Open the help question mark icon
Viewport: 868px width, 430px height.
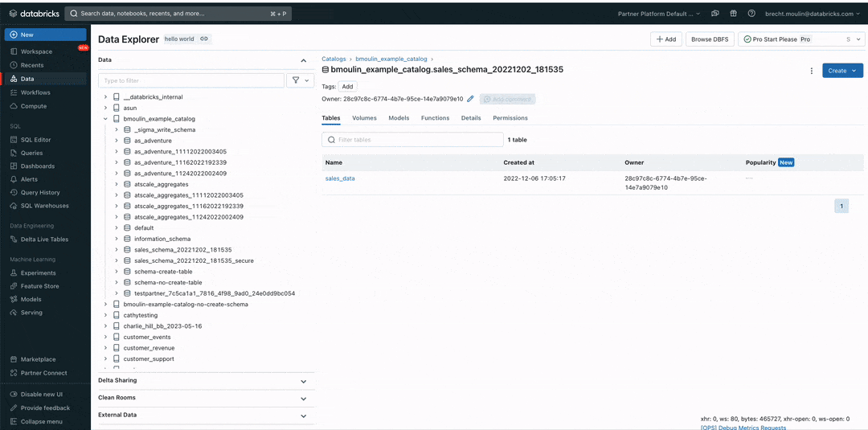click(x=751, y=14)
